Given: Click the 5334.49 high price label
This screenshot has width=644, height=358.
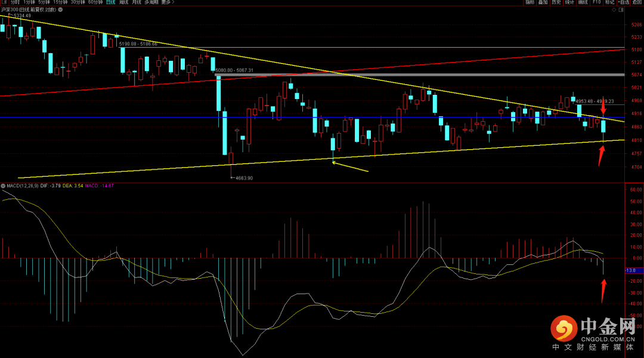Looking at the screenshot, I should [x=22, y=16].
